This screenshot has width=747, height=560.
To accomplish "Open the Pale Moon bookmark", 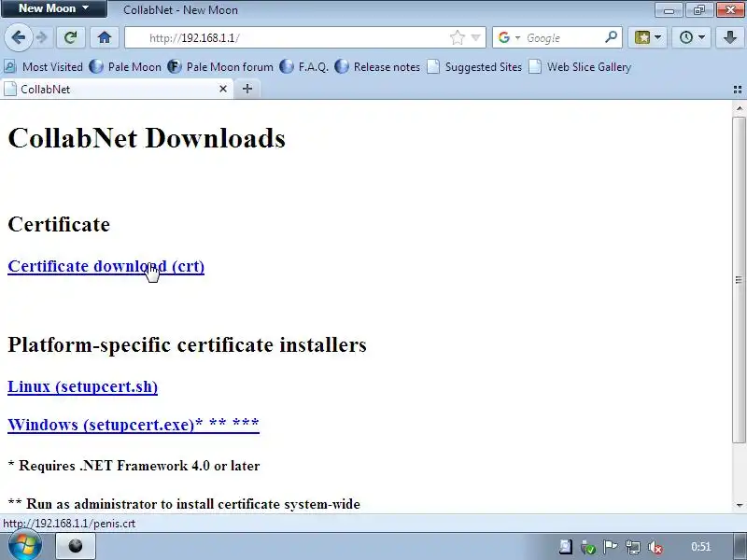I will point(125,66).
